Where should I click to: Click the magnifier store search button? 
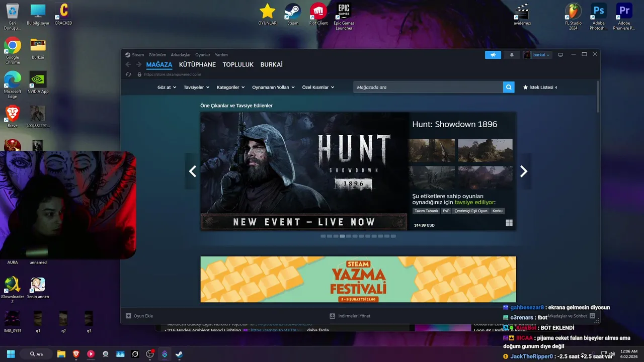(x=509, y=87)
